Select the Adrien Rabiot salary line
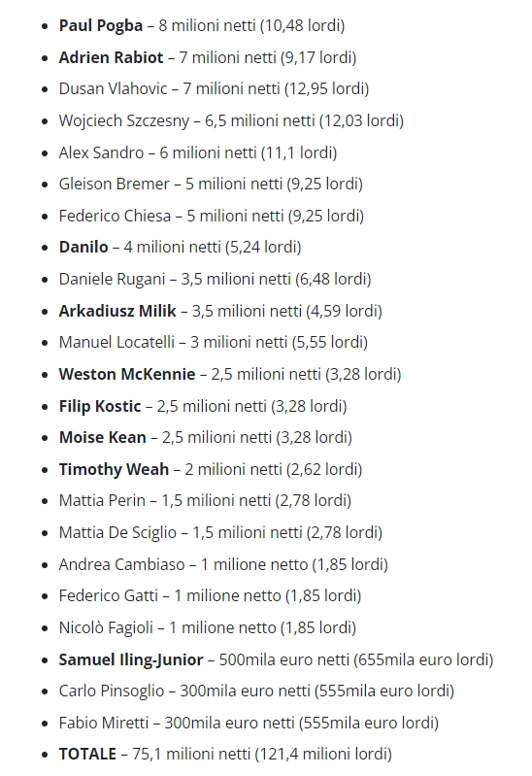The height and width of the screenshot is (776, 532). [208, 57]
